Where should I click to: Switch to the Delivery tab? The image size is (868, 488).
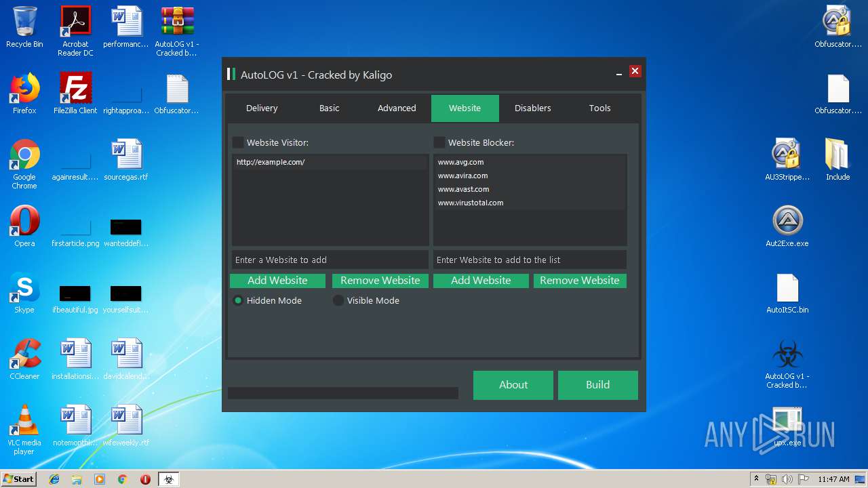click(262, 108)
